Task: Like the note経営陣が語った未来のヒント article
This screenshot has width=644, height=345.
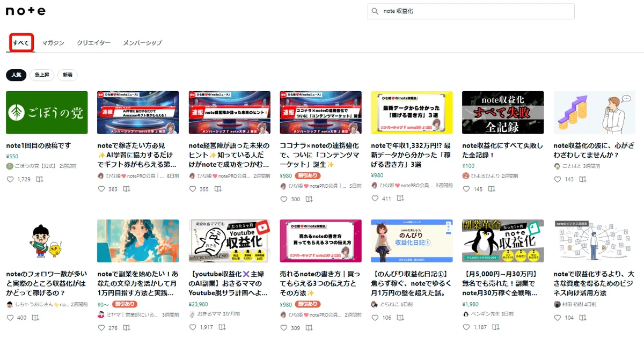Action: (193, 189)
